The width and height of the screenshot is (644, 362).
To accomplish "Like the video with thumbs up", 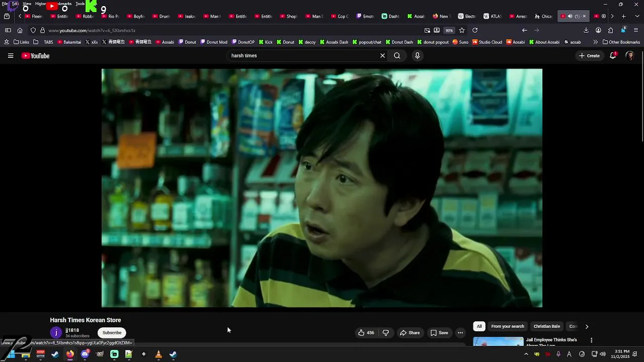I will click(366, 333).
